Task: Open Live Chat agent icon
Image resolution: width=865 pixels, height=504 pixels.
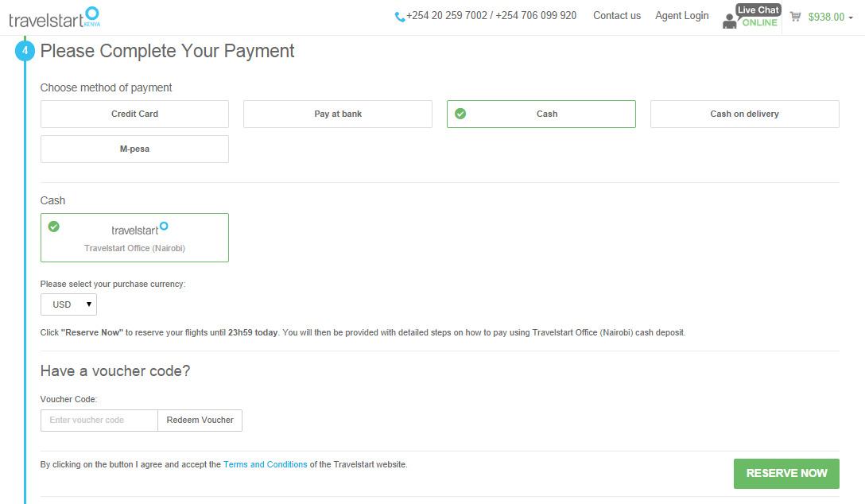Action: [x=729, y=21]
